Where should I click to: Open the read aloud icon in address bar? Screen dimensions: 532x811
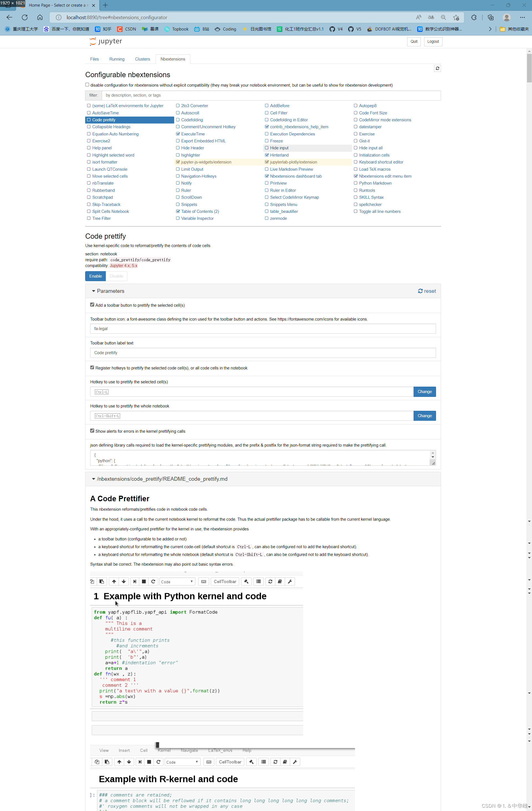(419, 17)
